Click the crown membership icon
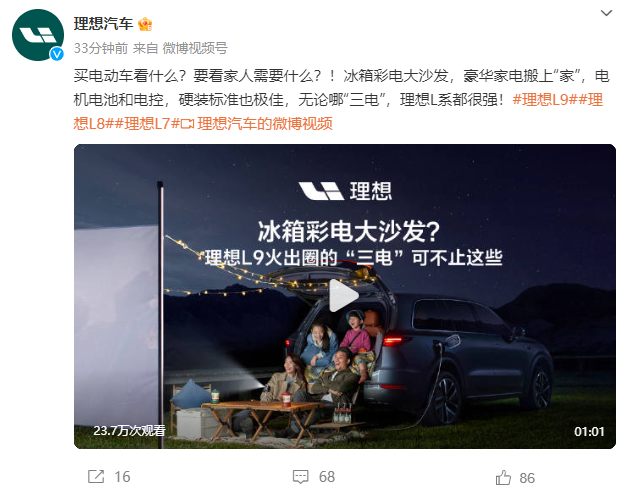The image size is (622, 494). point(145,24)
